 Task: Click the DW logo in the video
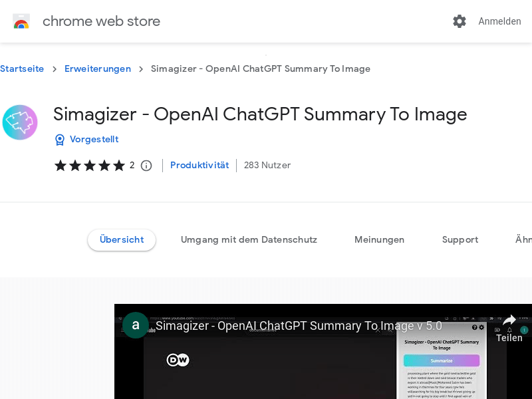[178, 360]
